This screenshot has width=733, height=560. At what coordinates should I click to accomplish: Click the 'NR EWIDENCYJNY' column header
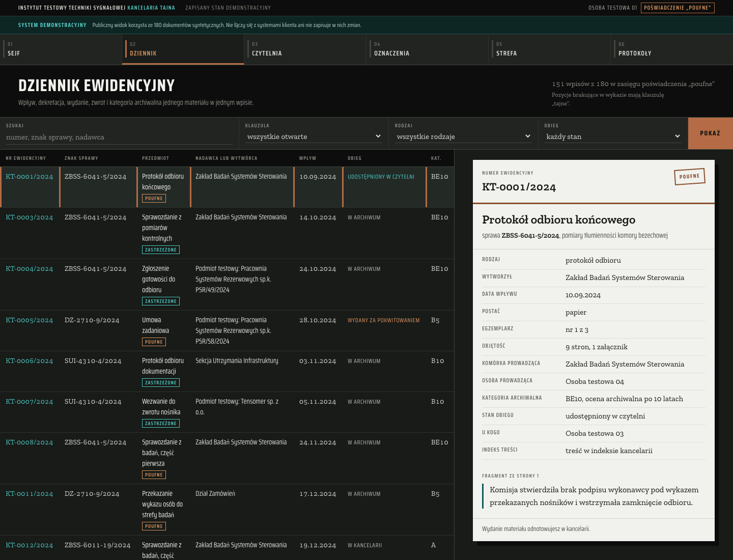point(25,158)
